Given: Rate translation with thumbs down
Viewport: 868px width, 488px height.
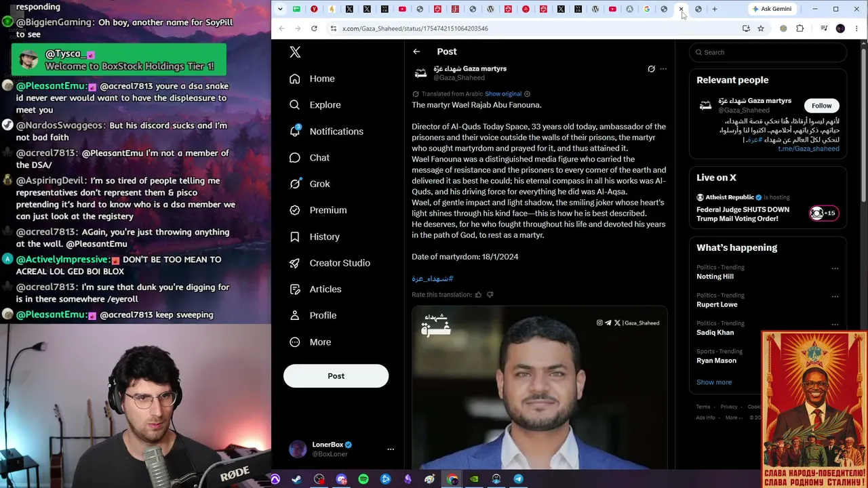Looking at the screenshot, I should 490,295.
